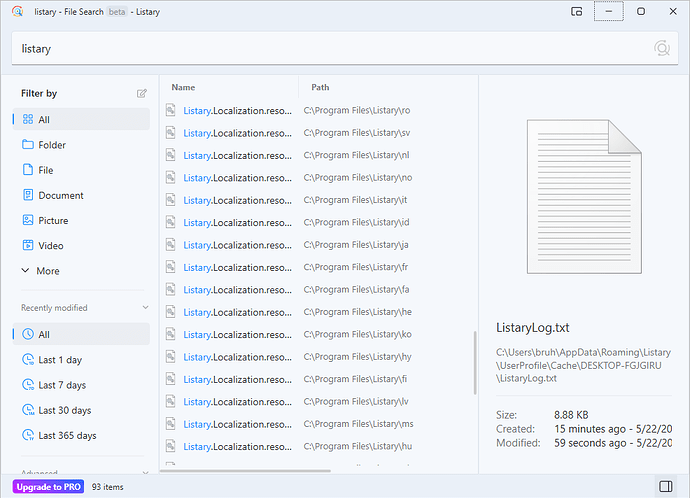Click the ListaryLog.txt full path text
This screenshot has height=498, width=690.
584,365
